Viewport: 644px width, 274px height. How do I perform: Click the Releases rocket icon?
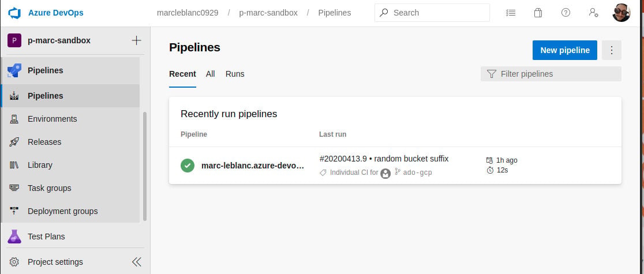(14, 142)
